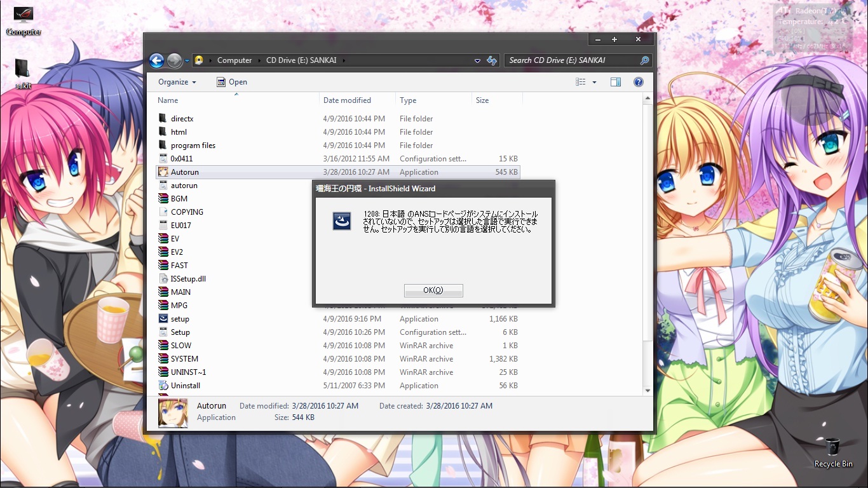Expand the view options dropdown arrow
This screenshot has height=488, width=868.
coord(594,82)
